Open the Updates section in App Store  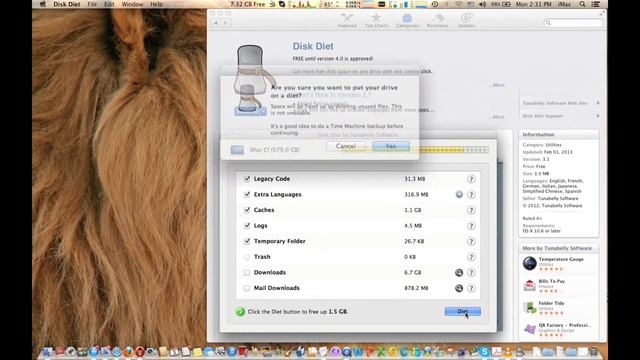click(x=466, y=20)
